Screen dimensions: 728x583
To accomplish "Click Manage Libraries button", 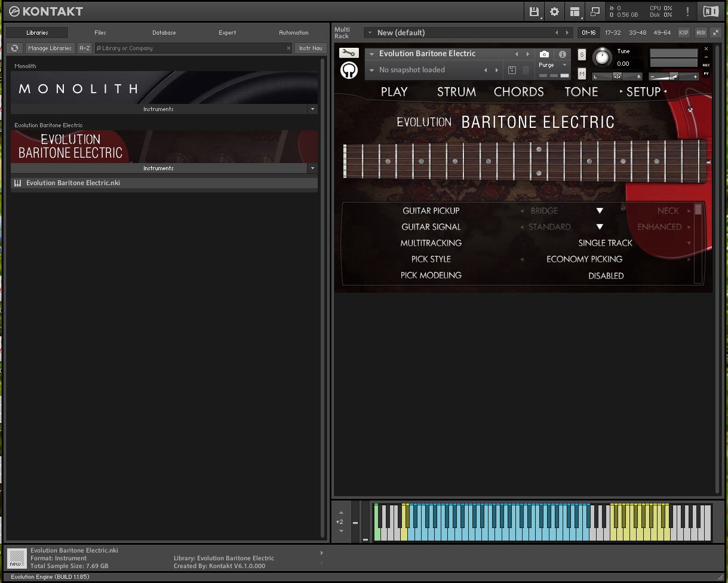I will point(50,48).
